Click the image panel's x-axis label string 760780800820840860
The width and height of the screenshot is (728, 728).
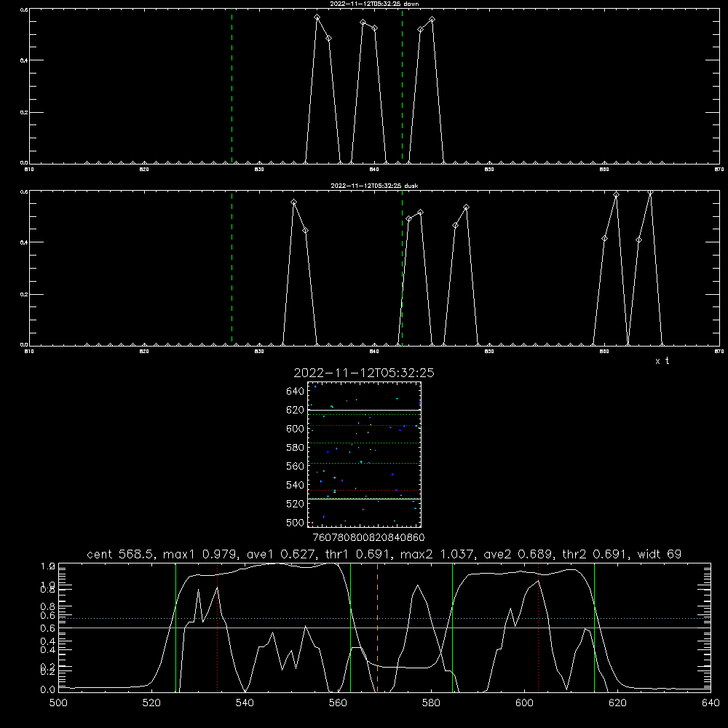point(369,538)
